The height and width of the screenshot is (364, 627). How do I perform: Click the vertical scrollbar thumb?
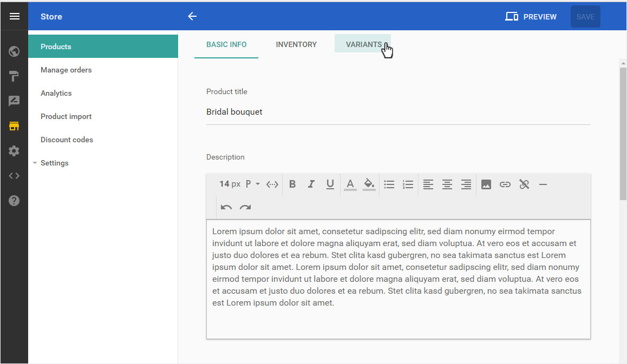[x=623, y=134]
